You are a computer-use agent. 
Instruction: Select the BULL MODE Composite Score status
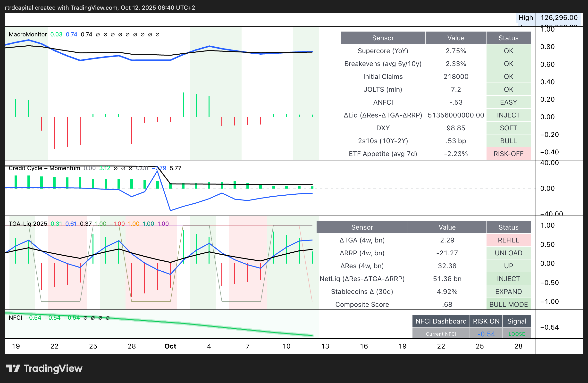(508, 304)
